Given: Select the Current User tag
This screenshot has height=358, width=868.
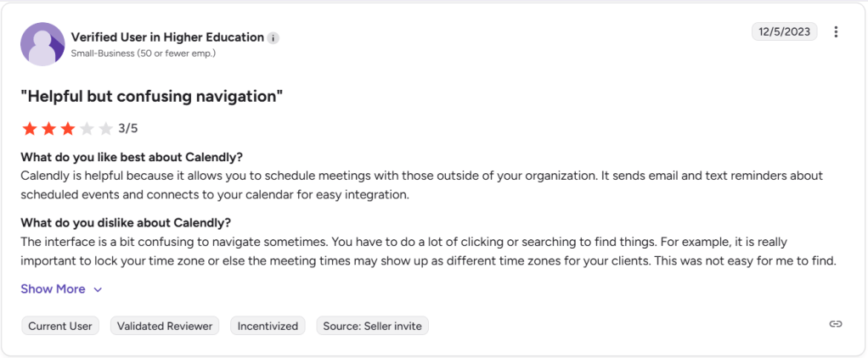Looking at the screenshot, I should [60, 326].
